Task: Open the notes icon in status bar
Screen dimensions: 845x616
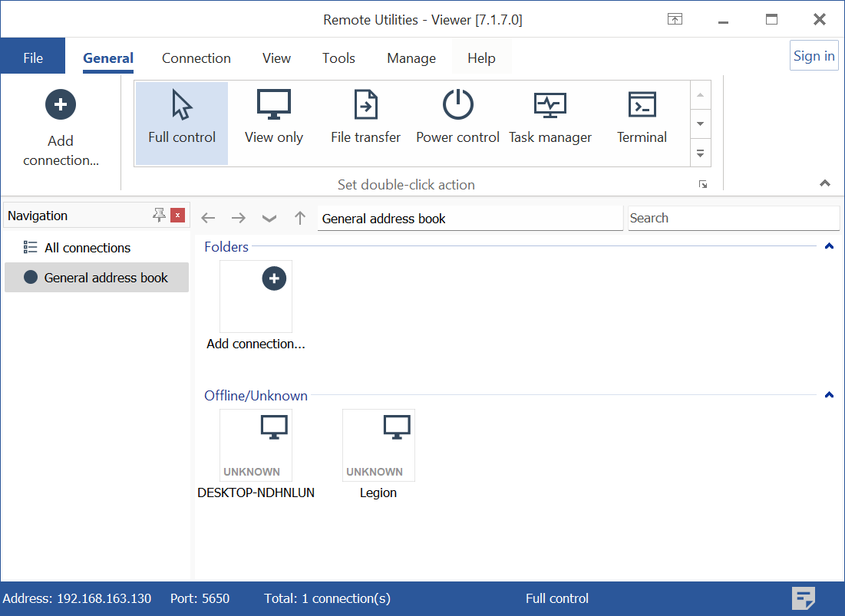Action: pos(804,598)
